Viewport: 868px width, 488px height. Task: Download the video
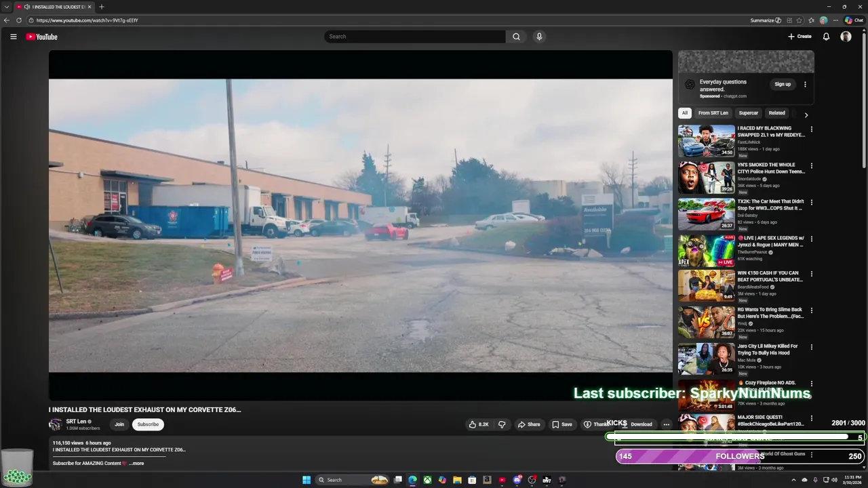coord(637,424)
